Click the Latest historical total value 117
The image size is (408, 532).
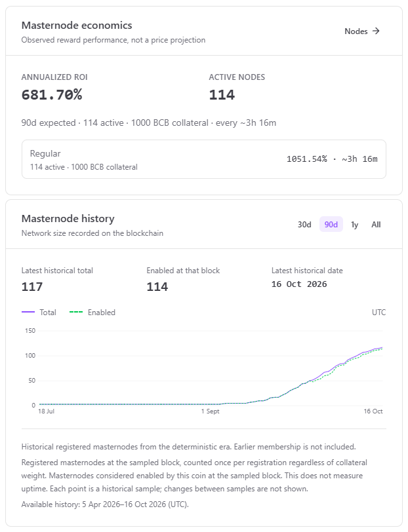click(x=32, y=287)
